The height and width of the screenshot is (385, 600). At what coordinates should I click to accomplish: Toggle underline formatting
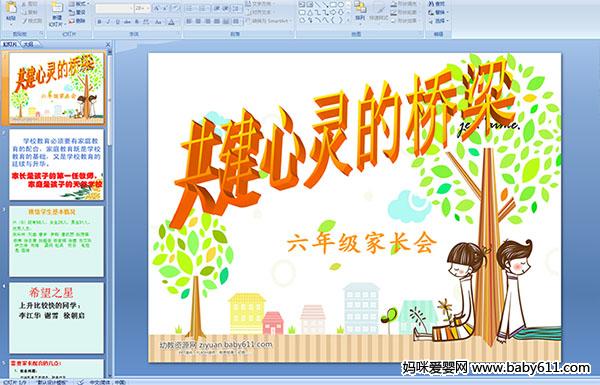click(117, 22)
